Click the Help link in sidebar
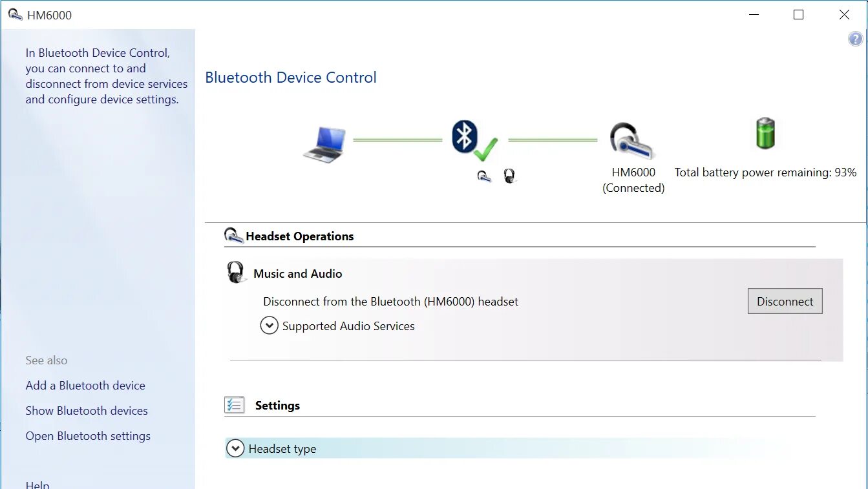The height and width of the screenshot is (489, 868). [x=37, y=484]
